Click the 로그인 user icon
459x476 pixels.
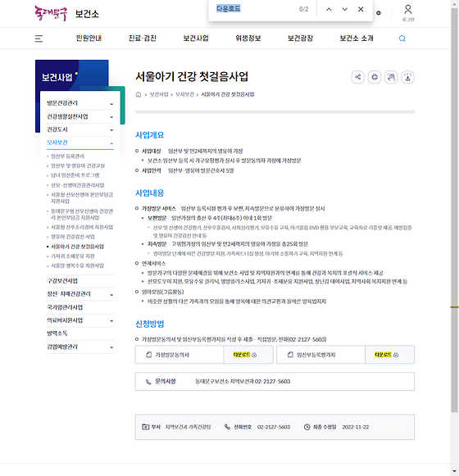(x=408, y=10)
